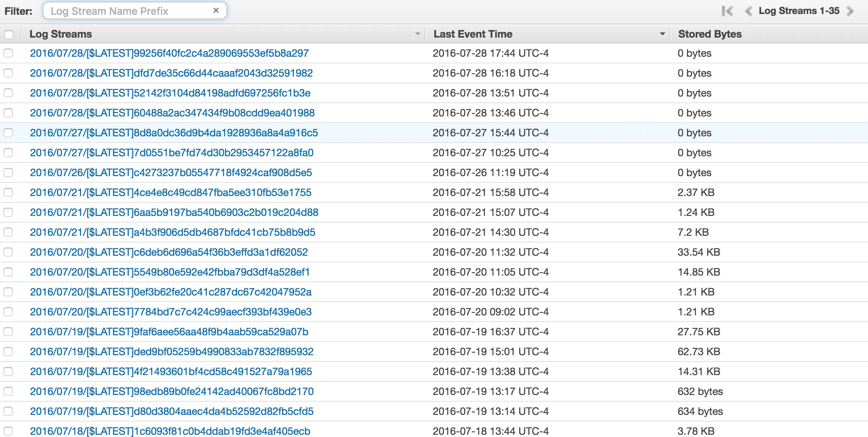Check box for the 2016-07-26 11:19 stream
The height and width of the screenshot is (437, 868).
coord(8,172)
